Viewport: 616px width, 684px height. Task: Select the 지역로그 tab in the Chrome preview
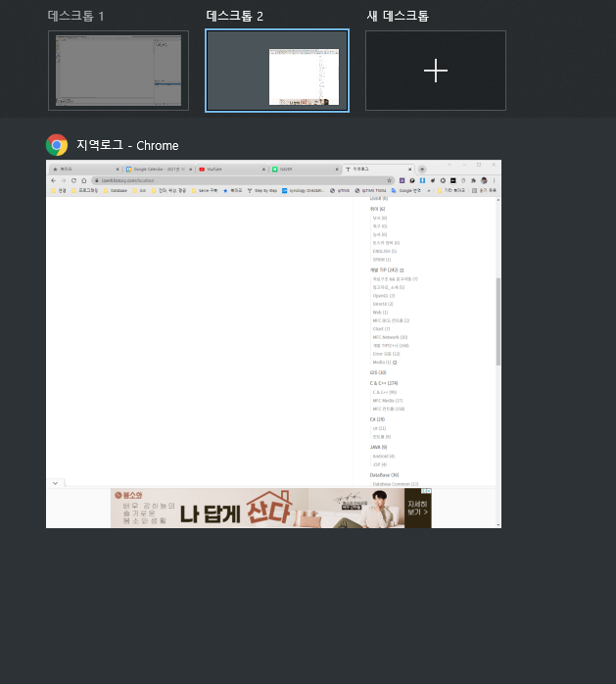378,170
